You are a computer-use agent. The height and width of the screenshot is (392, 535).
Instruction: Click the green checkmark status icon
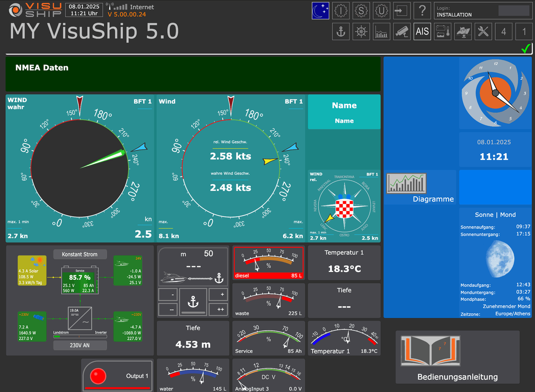click(526, 49)
